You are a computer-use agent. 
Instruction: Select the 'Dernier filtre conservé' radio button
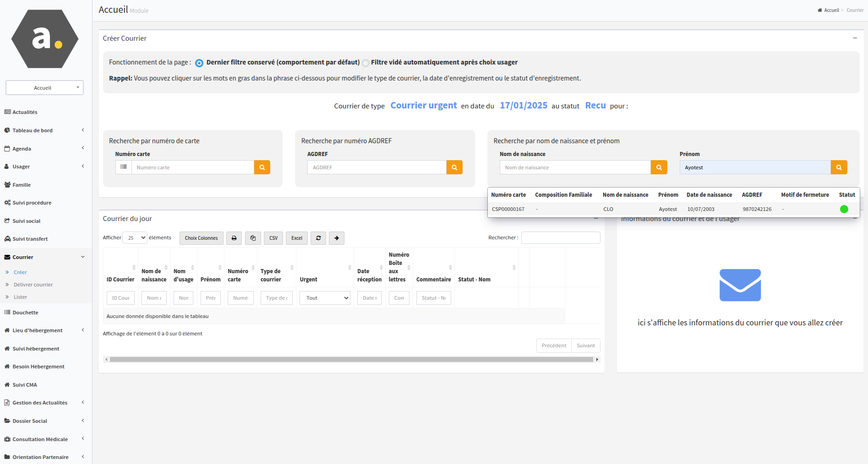coord(199,63)
